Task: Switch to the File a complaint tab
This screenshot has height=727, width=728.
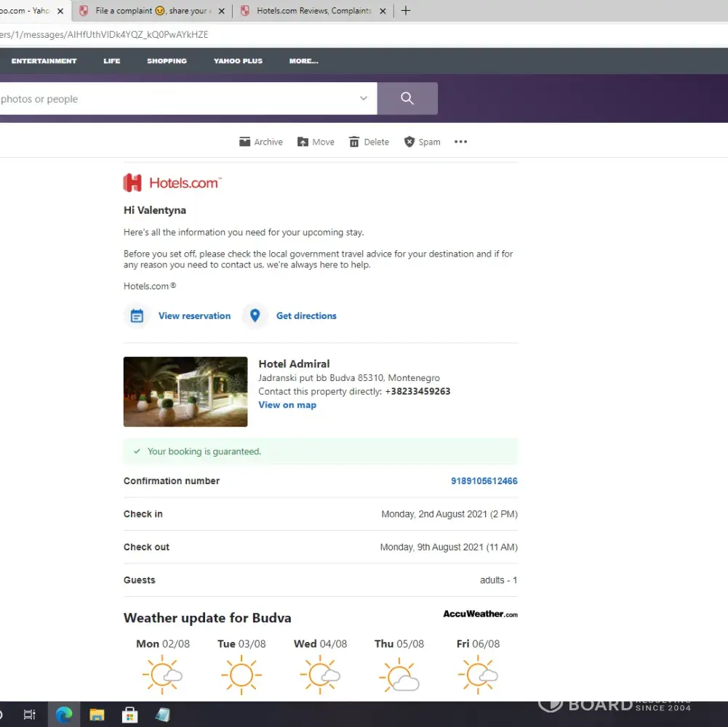Action: [x=151, y=11]
